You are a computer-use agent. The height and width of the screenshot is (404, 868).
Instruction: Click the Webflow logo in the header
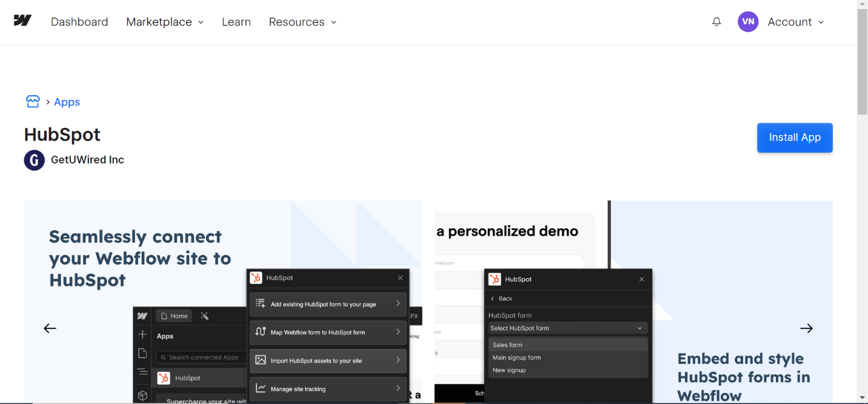click(x=22, y=21)
